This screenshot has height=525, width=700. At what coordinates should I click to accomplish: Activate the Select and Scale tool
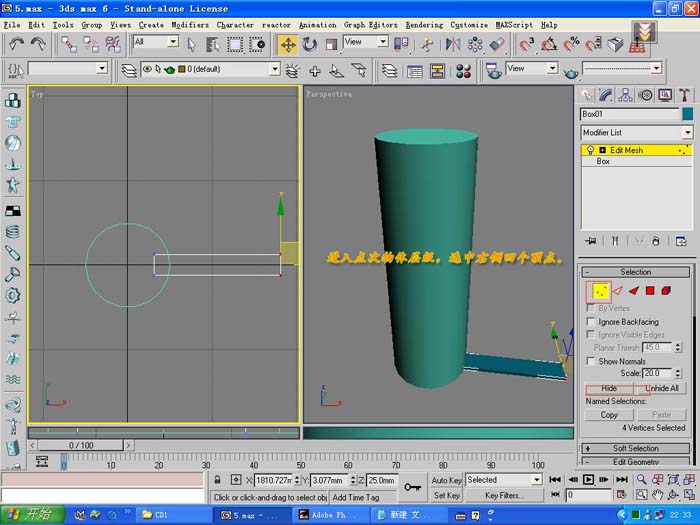click(331, 45)
